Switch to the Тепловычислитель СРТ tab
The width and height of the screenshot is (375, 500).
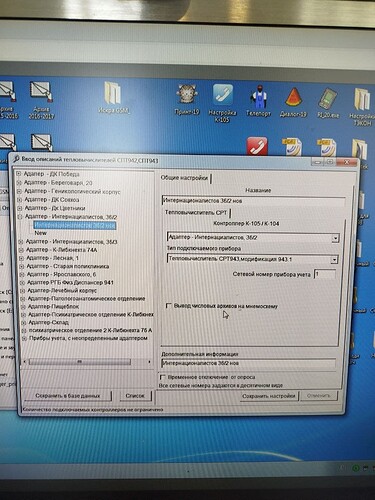click(196, 212)
